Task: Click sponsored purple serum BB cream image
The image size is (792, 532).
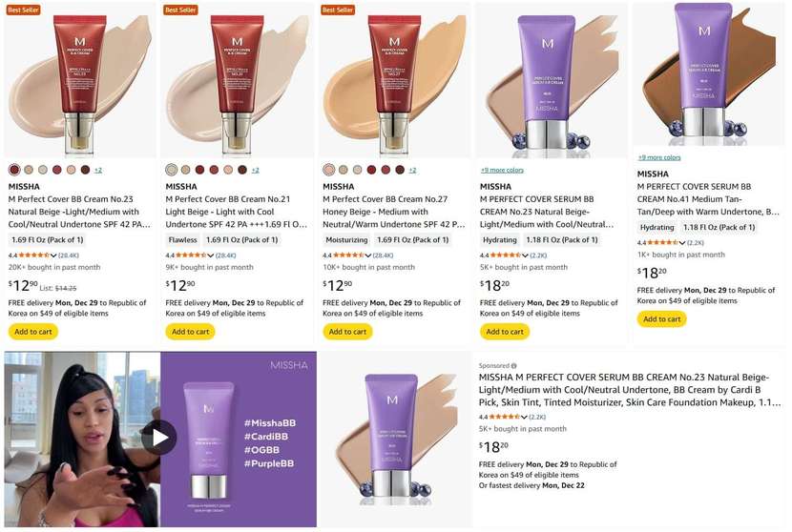Action: tap(394, 440)
